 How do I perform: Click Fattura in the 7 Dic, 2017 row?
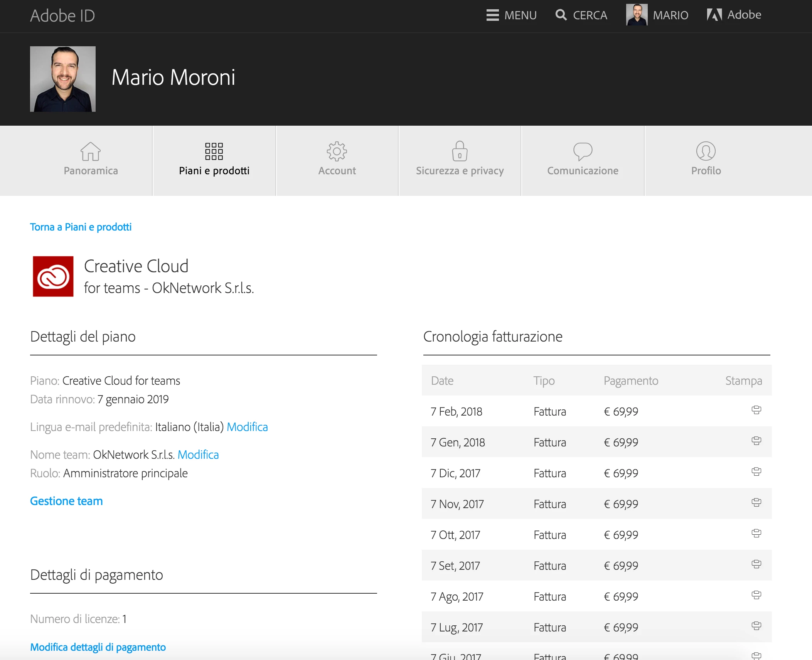pyautogui.click(x=550, y=473)
